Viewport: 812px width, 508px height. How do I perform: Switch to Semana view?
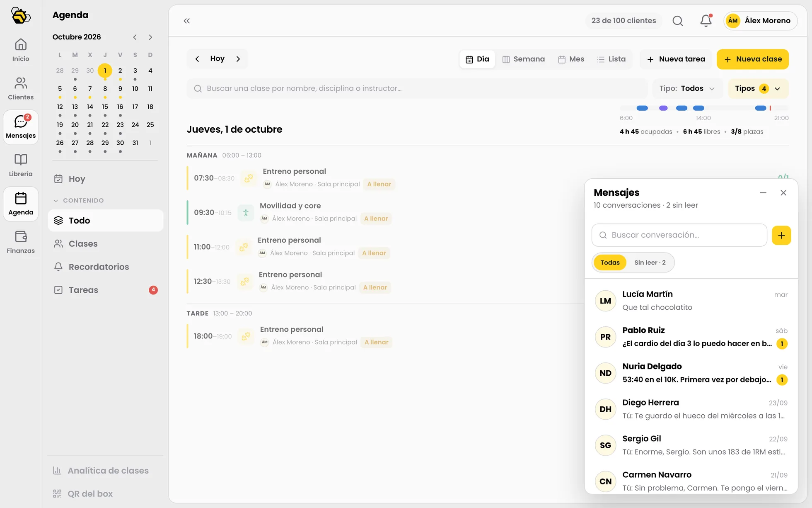tap(524, 59)
